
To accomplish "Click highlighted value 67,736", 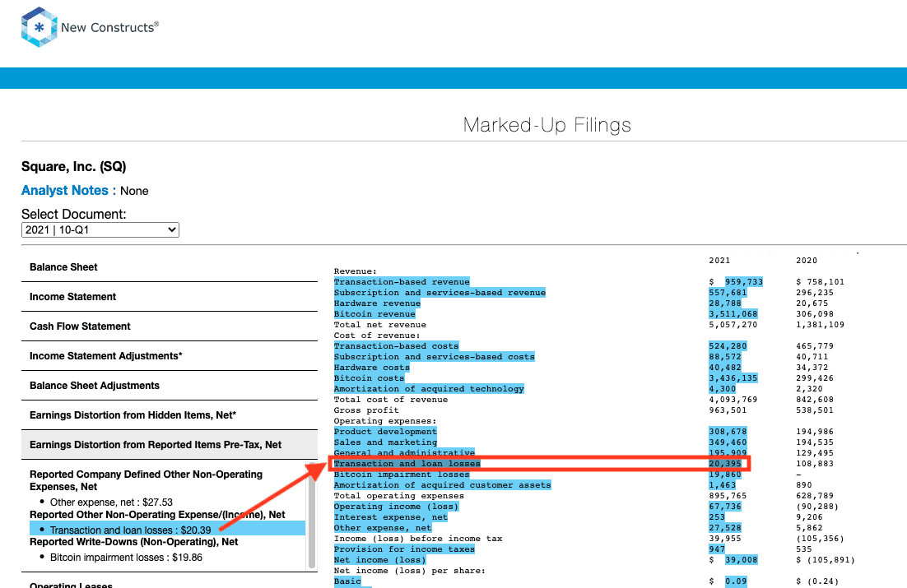I will [x=725, y=507].
